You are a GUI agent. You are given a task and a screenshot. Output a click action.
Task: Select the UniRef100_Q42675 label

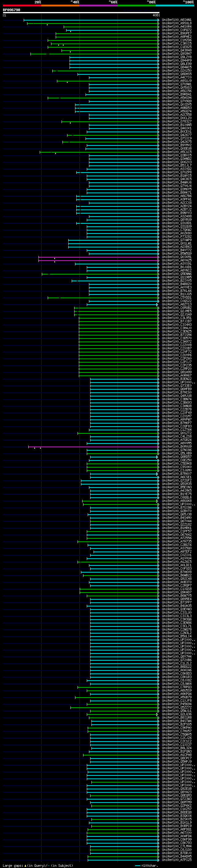coord(177,142)
